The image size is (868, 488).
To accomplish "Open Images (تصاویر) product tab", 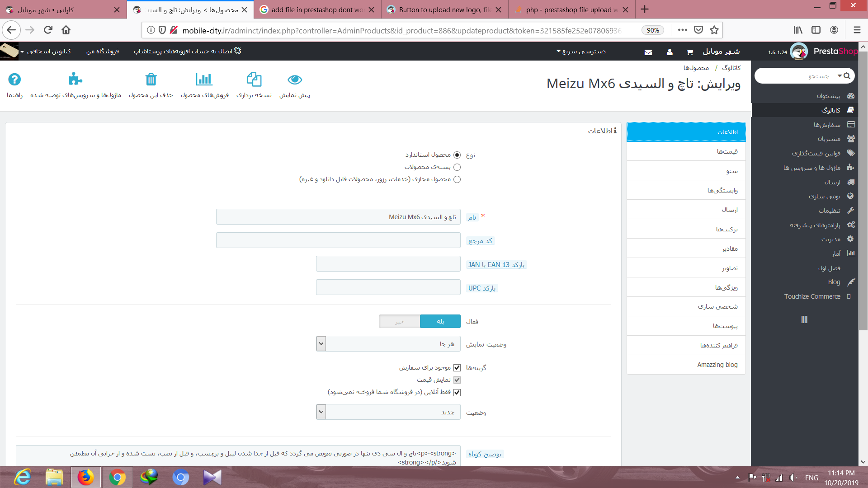I will [686, 268].
